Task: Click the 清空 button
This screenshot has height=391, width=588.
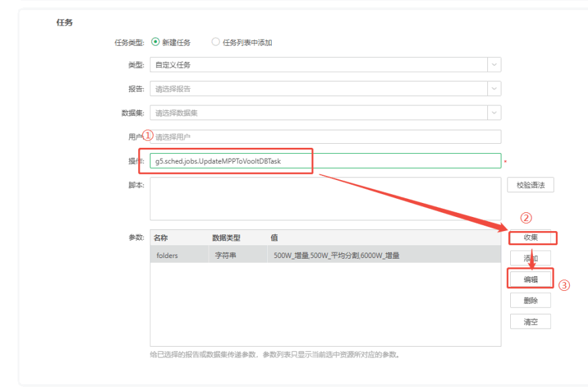Action: (530, 322)
